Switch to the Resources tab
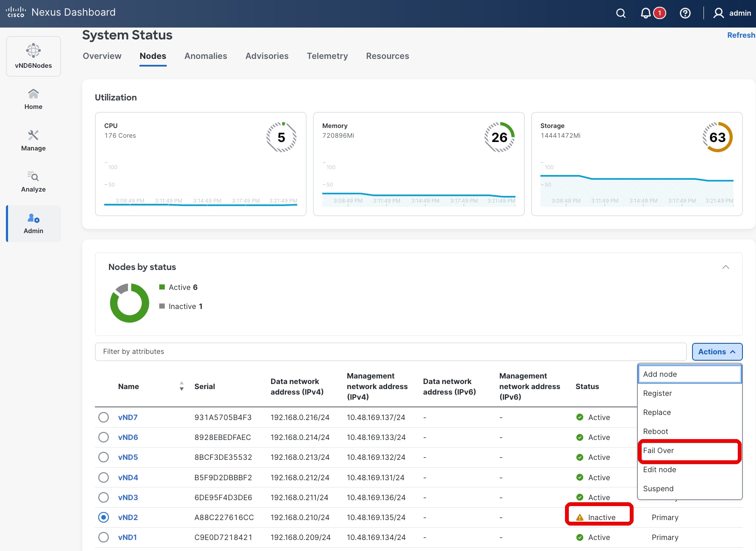 tap(388, 56)
